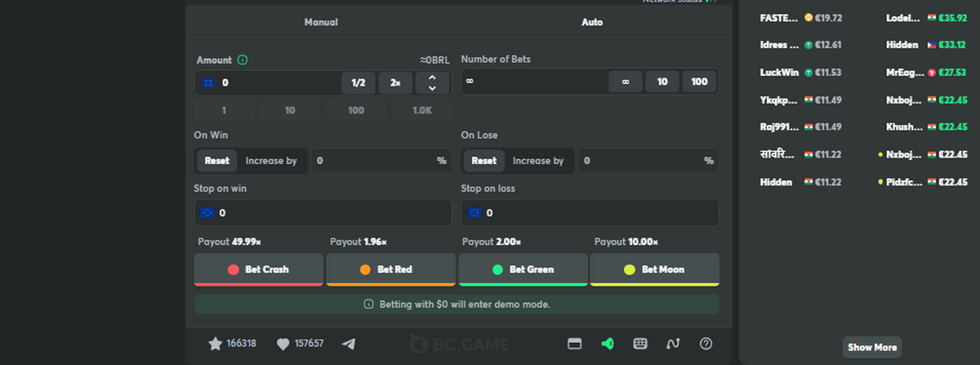The image size is (980, 365).
Task: Click the paper plane share icon
Action: tap(349, 344)
